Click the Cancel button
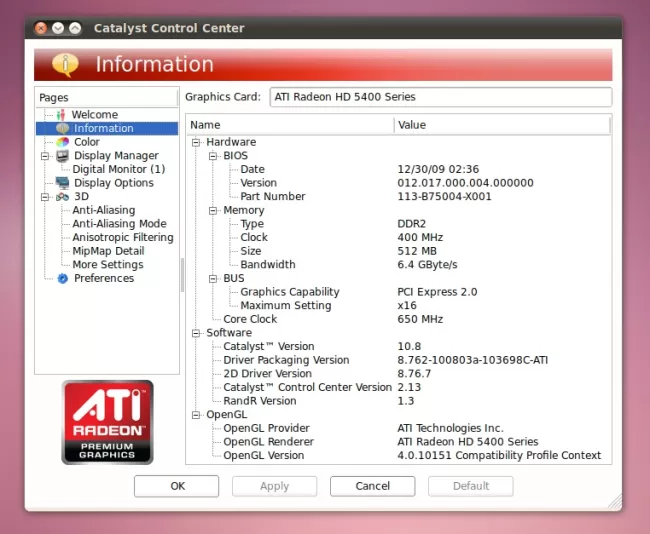Viewport: 650px width, 534px height. pos(372,486)
